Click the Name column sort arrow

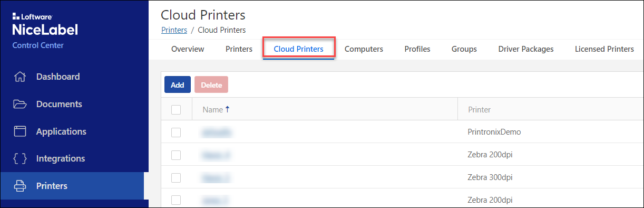click(228, 109)
